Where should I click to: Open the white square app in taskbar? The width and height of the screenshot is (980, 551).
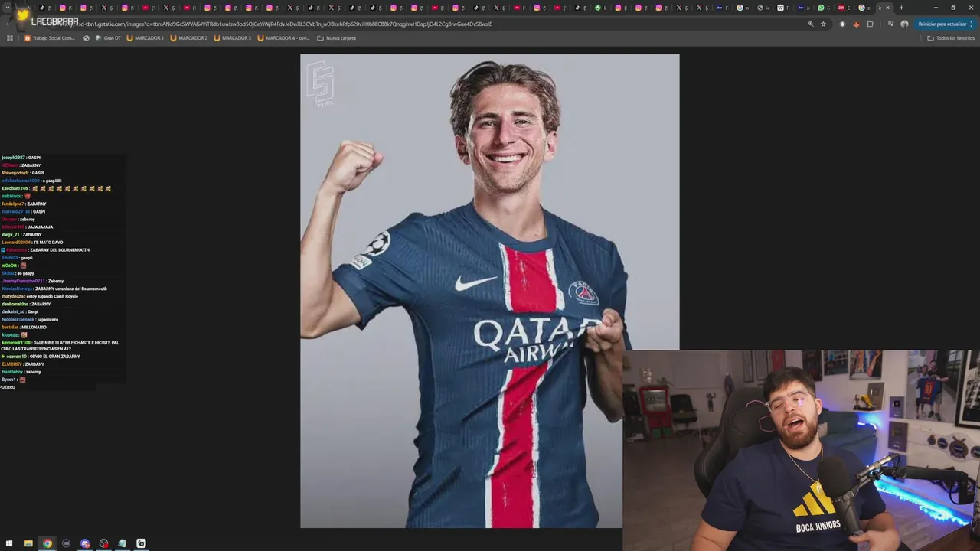coord(141,543)
